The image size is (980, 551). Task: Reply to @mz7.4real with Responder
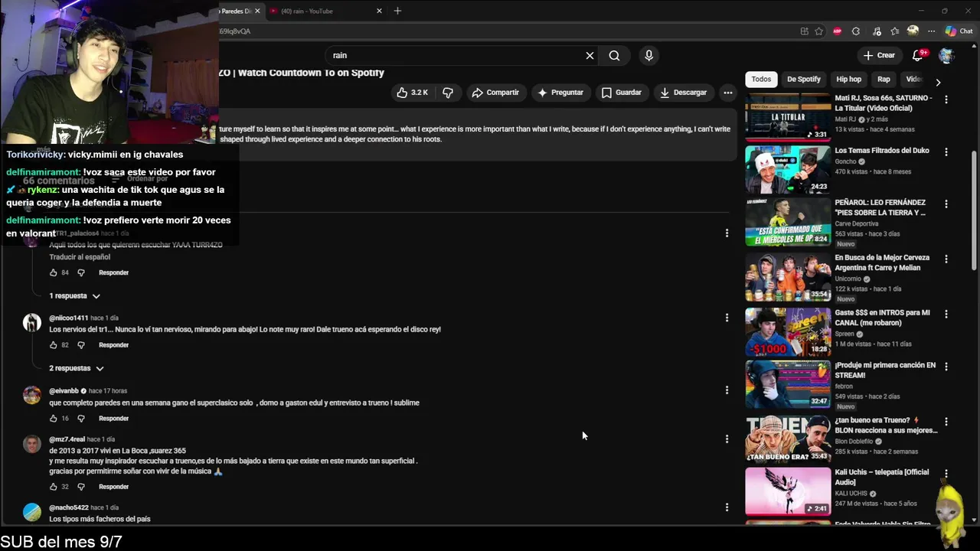point(113,487)
